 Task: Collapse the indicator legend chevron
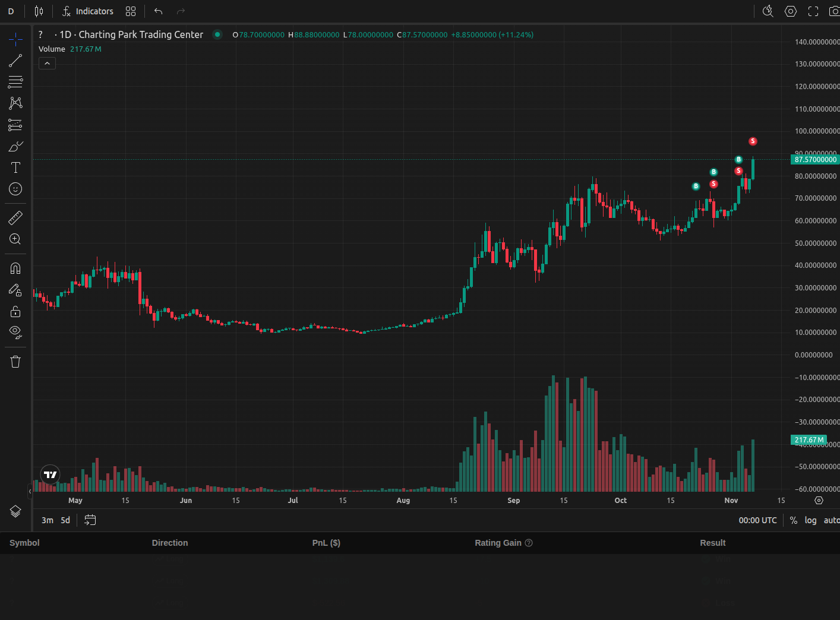pyautogui.click(x=47, y=64)
